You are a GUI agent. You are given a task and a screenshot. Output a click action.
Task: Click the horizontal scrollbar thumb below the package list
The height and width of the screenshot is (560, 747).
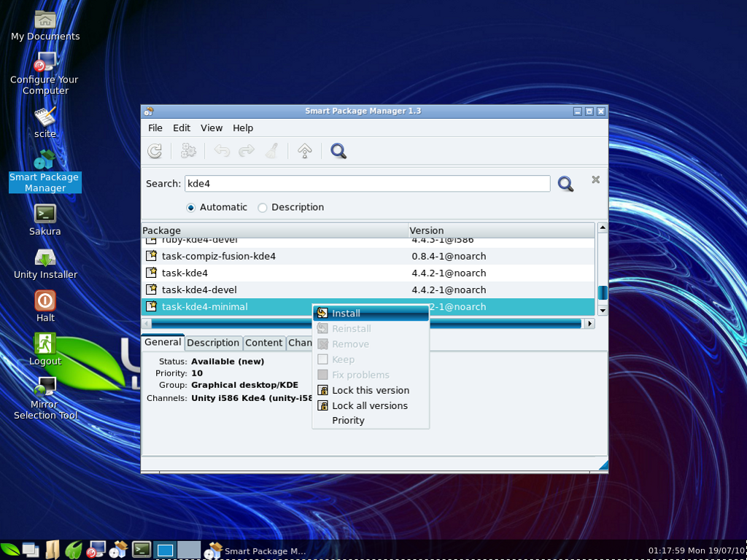366,323
